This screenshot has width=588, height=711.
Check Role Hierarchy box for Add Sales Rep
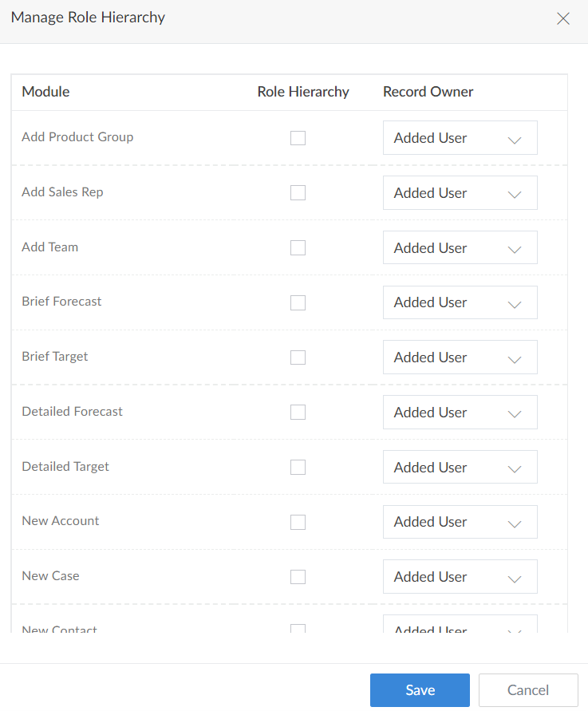(x=298, y=192)
